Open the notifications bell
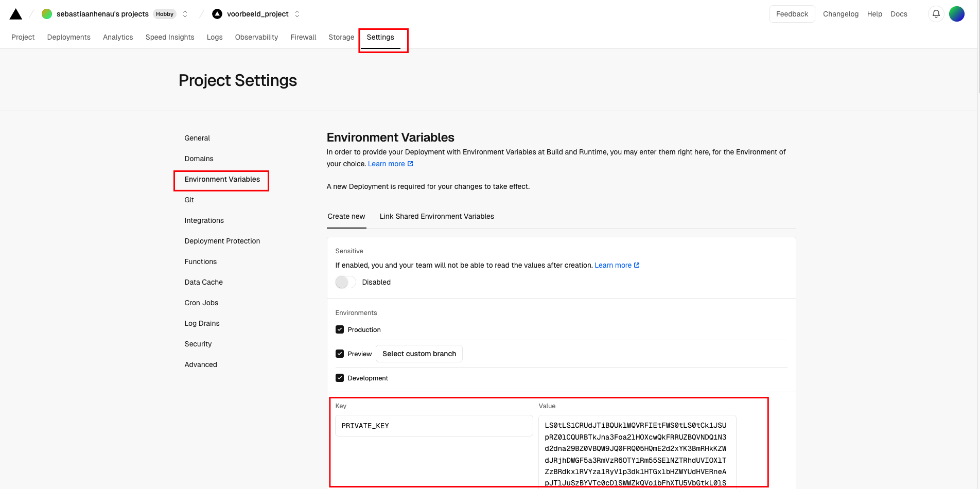Screen dimensions: 980x489 (936, 14)
